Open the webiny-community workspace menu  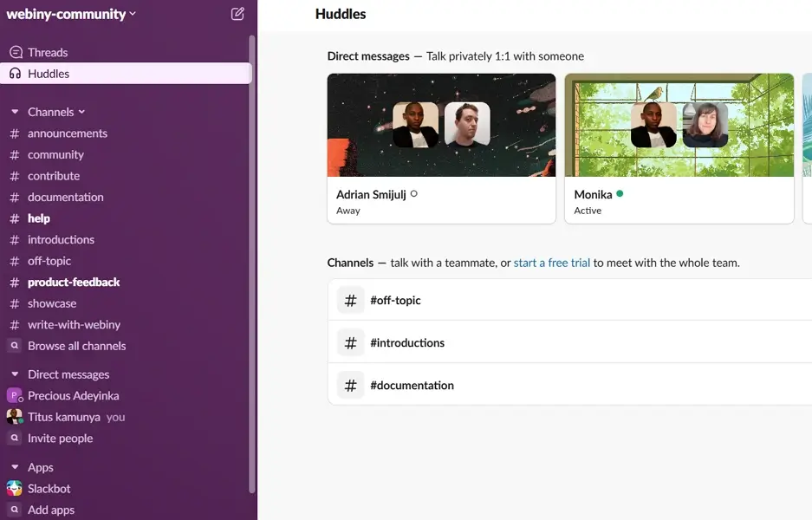point(71,14)
